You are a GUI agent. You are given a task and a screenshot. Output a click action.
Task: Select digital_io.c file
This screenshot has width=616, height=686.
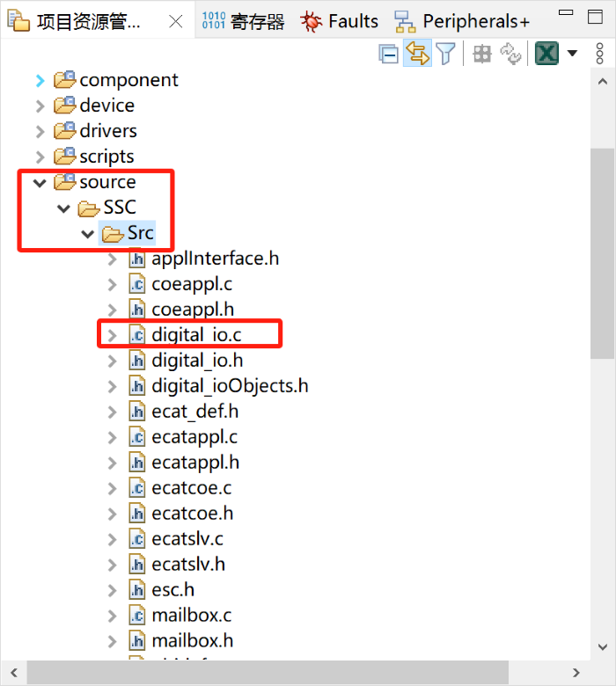pyautogui.click(x=195, y=335)
